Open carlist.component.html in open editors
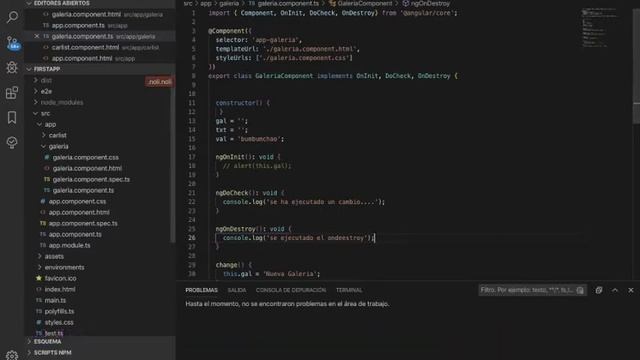Screen dimensions: 640x360 tap(85, 47)
